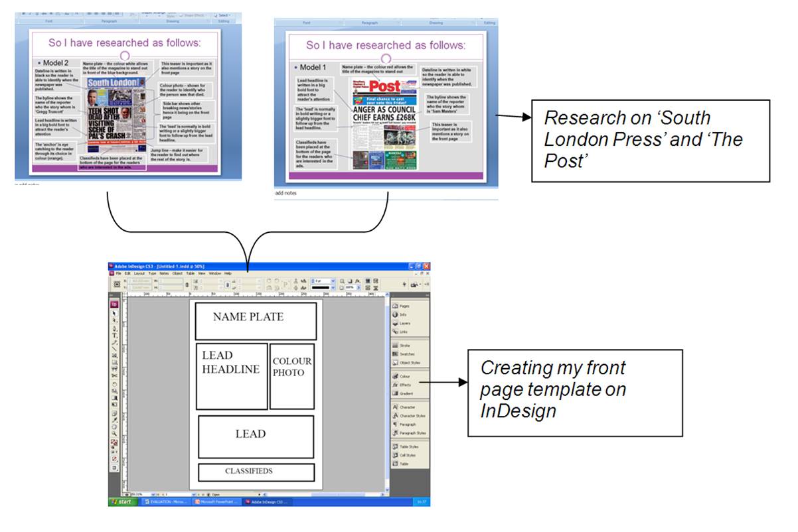Click the InDesign Id logo atop toolbox
Viewport: 798px width, 532px height.
tap(114, 304)
